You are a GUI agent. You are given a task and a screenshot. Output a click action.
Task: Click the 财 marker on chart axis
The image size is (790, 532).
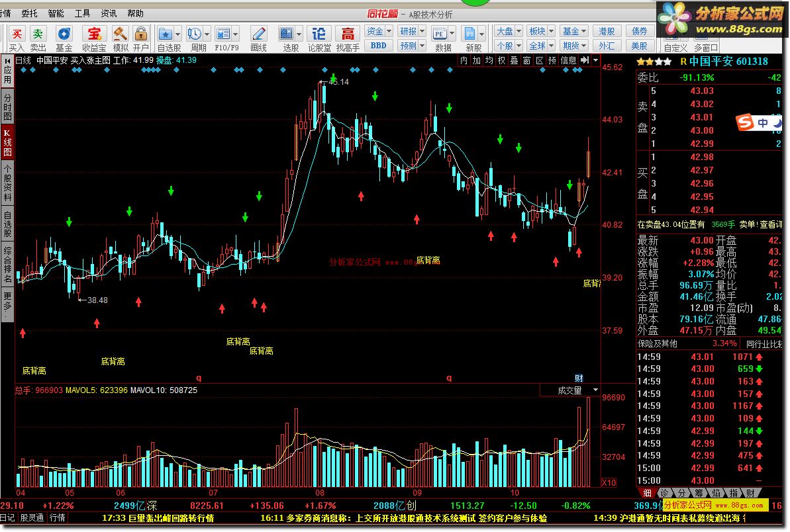[579, 378]
